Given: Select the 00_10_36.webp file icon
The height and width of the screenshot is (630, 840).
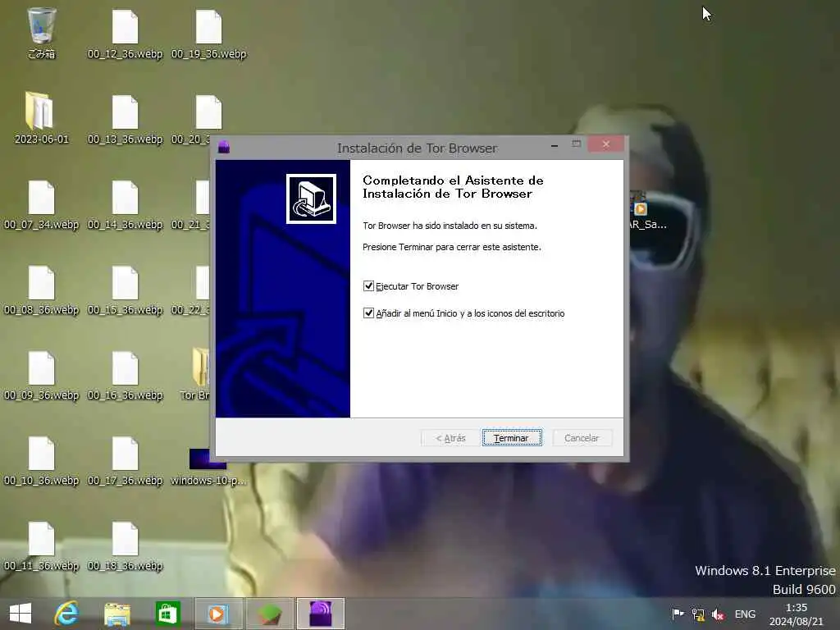Looking at the screenshot, I should [41, 461].
